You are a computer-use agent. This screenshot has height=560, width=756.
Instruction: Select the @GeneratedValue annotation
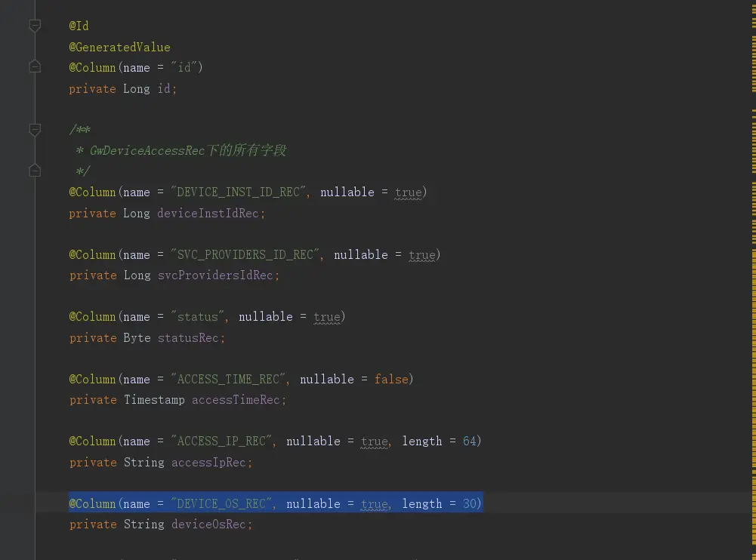coord(119,48)
